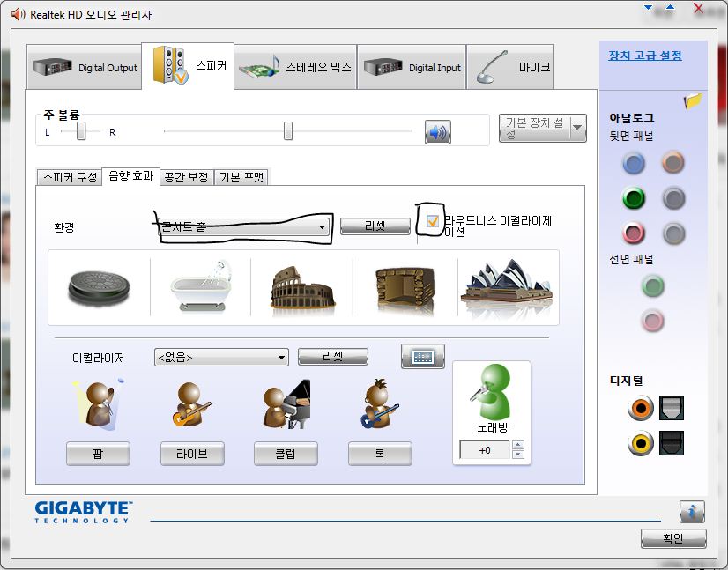The width and height of the screenshot is (728, 570).
Task: Click the green karaoke singer icon
Action: pos(492,392)
